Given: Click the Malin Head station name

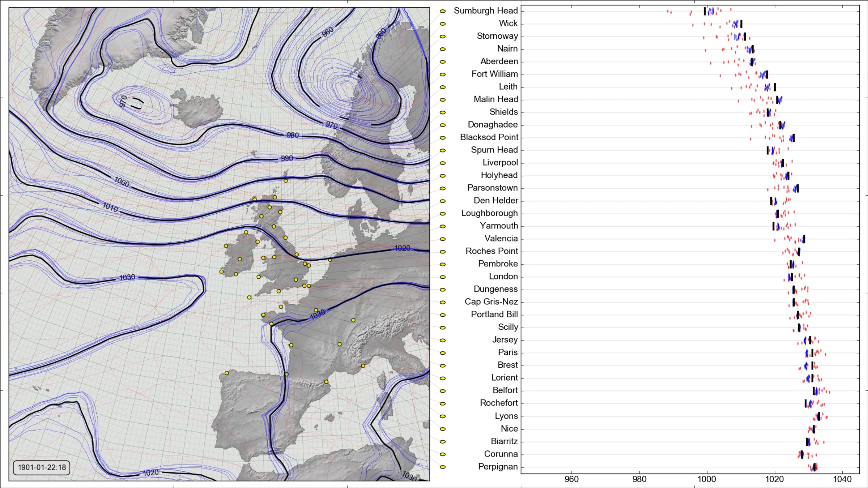Looking at the screenshot, I should (x=495, y=99).
